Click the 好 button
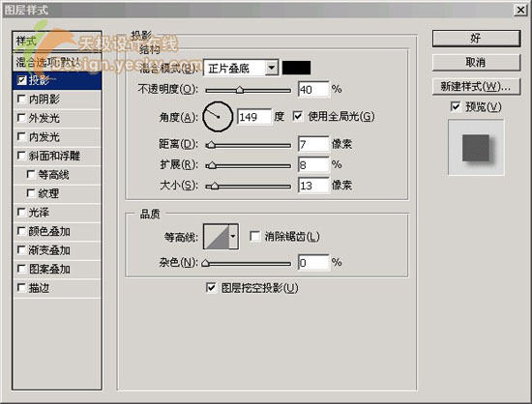This screenshot has width=532, height=404. pos(476,39)
